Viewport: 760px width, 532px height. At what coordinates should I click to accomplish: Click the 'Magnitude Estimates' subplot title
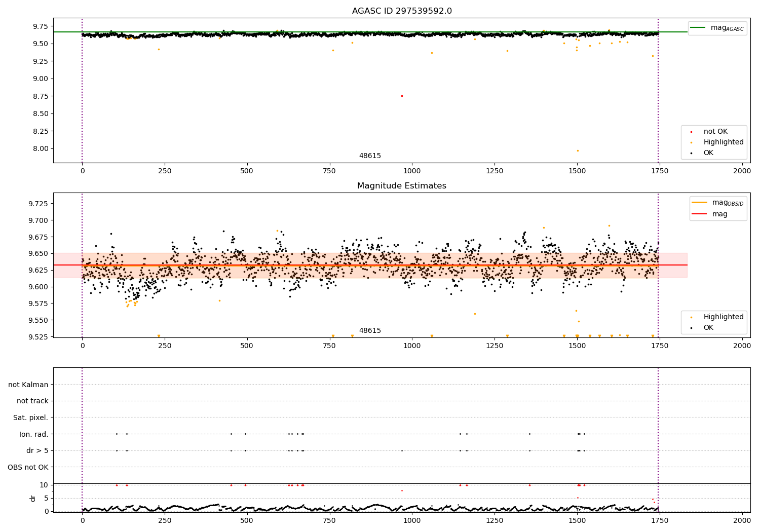[x=402, y=186]
